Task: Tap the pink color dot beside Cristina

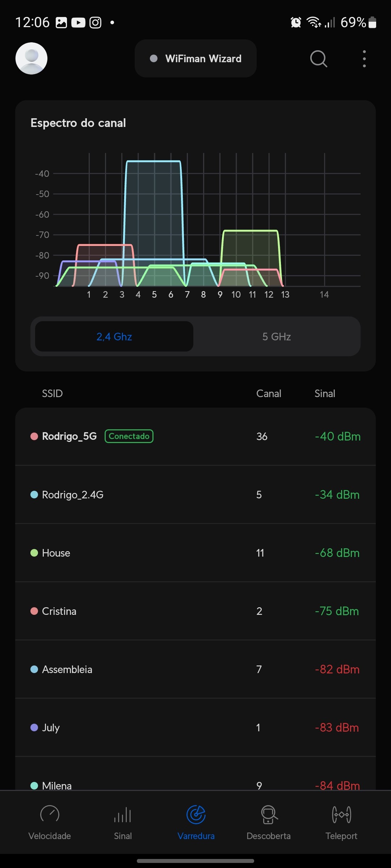Action: (x=34, y=611)
